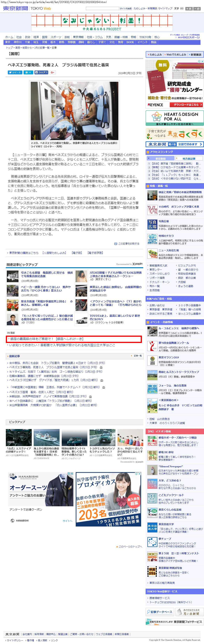Click 【電子版学割】 link

[95, 253]
